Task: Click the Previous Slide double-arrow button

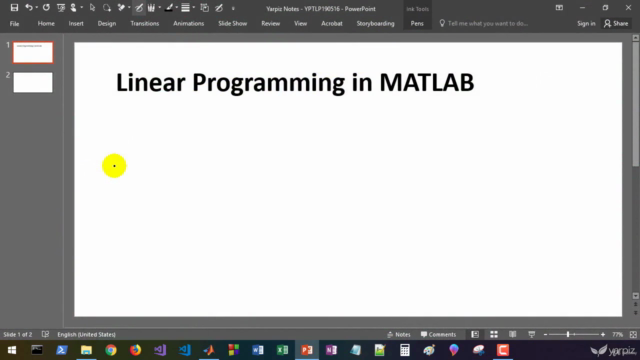Action: coord(636,304)
